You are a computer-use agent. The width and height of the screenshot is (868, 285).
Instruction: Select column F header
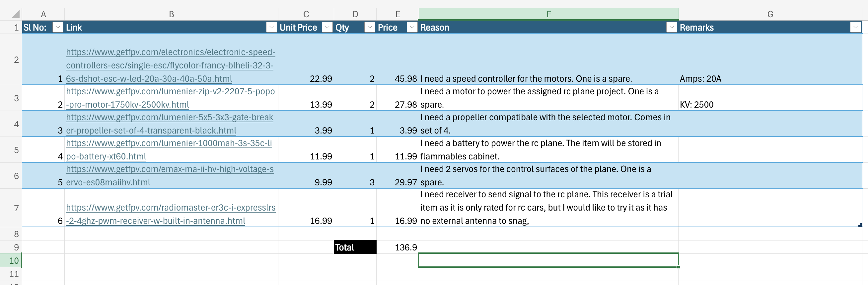pos(548,14)
